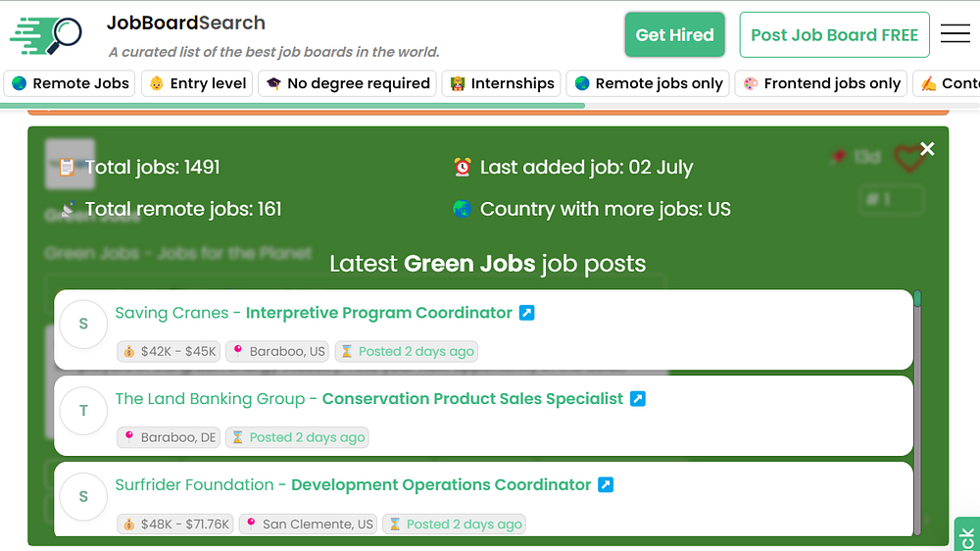This screenshot has height=551, width=980.
Task: Click the Surfrider Foundation 'S' avatar
Action: (83, 497)
